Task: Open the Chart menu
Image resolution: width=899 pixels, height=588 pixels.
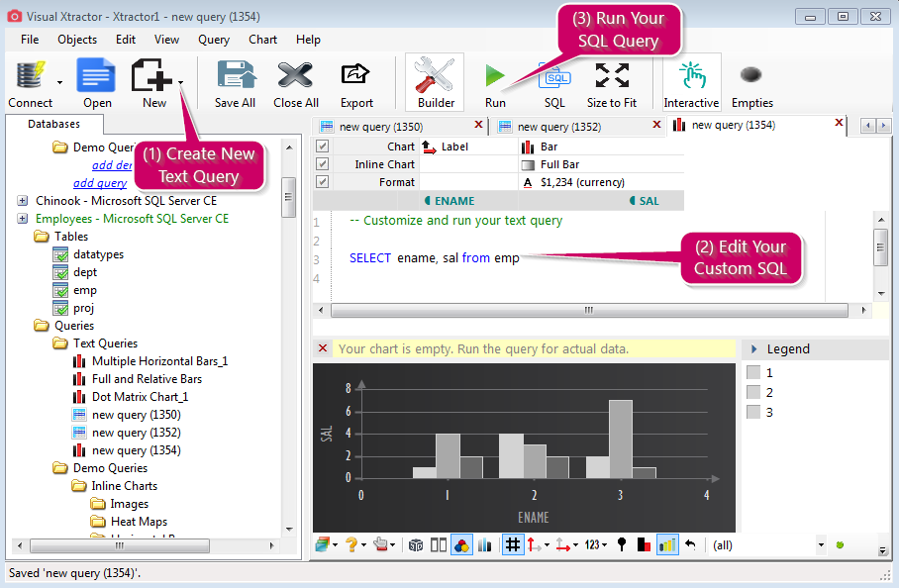Action: pyautogui.click(x=261, y=39)
